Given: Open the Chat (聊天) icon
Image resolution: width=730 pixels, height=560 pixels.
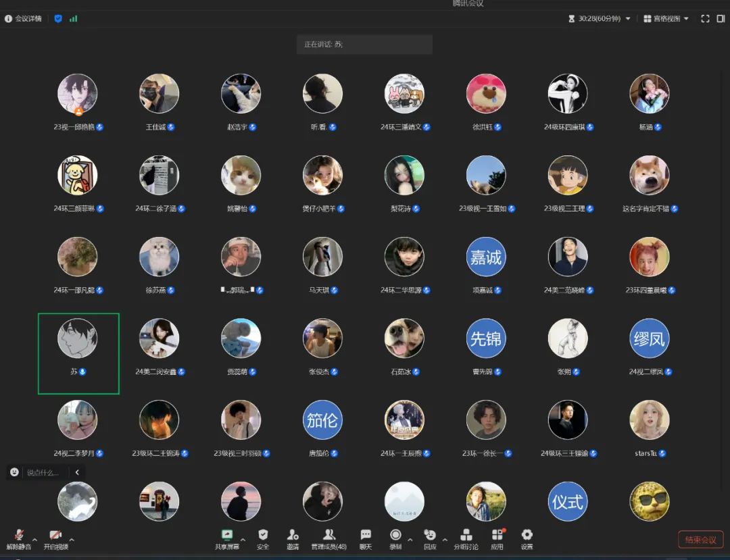Looking at the screenshot, I should 366,538.
